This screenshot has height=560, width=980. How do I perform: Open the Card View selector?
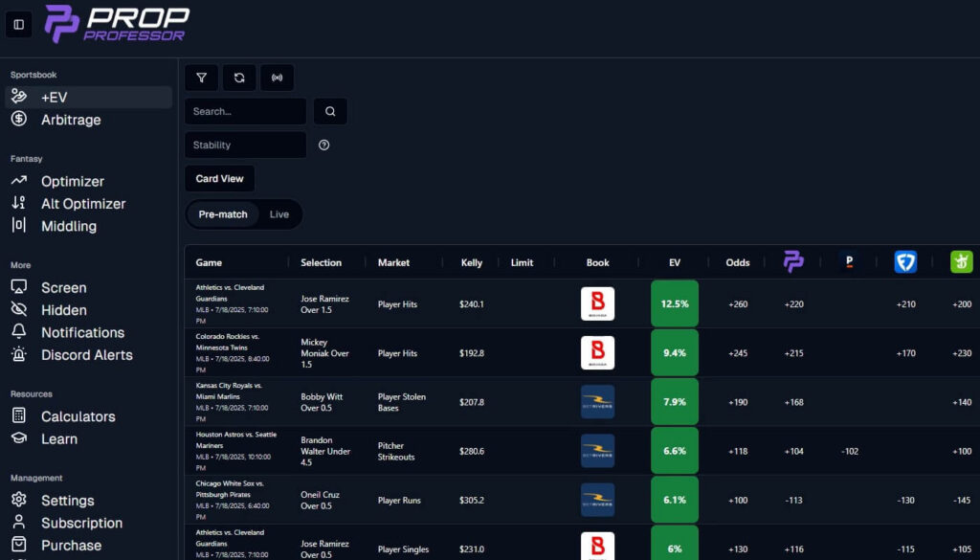coord(219,178)
